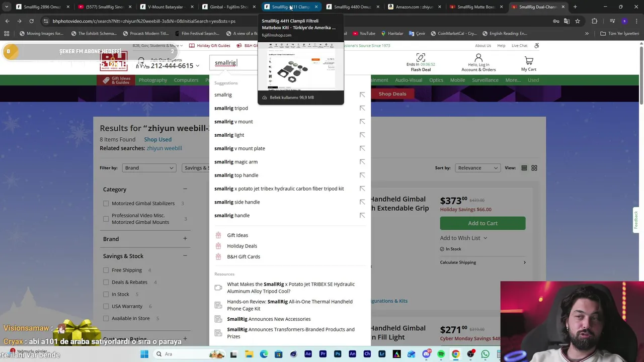Click the Flash Deal tag icon
This screenshot has width=644, height=362.
421,57
